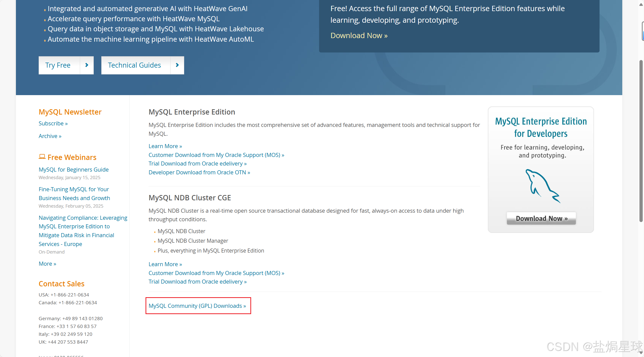This screenshot has width=644, height=357.
Task: Click the MySQL dolphin logo in the ad
Action: point(543,186)
